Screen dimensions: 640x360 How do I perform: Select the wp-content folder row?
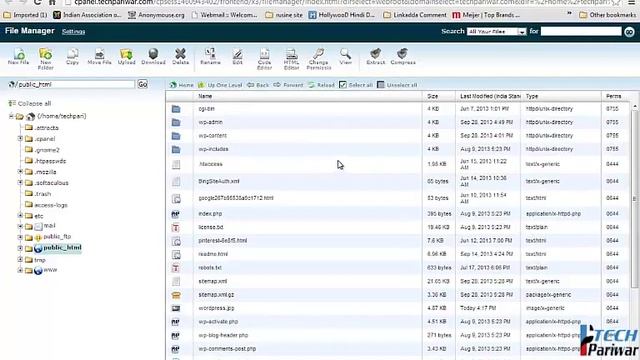point(399,136)
